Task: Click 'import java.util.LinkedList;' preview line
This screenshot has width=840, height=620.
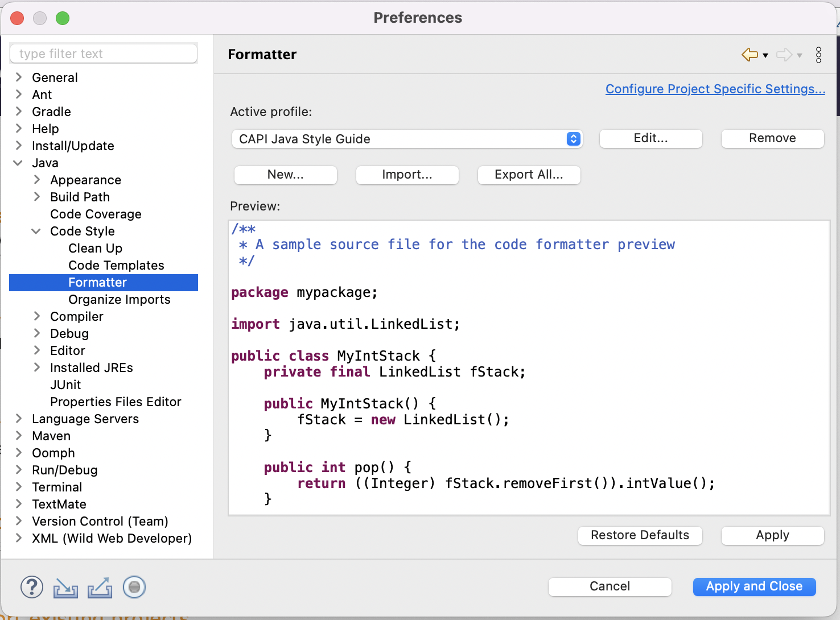Action: (345, 324)
